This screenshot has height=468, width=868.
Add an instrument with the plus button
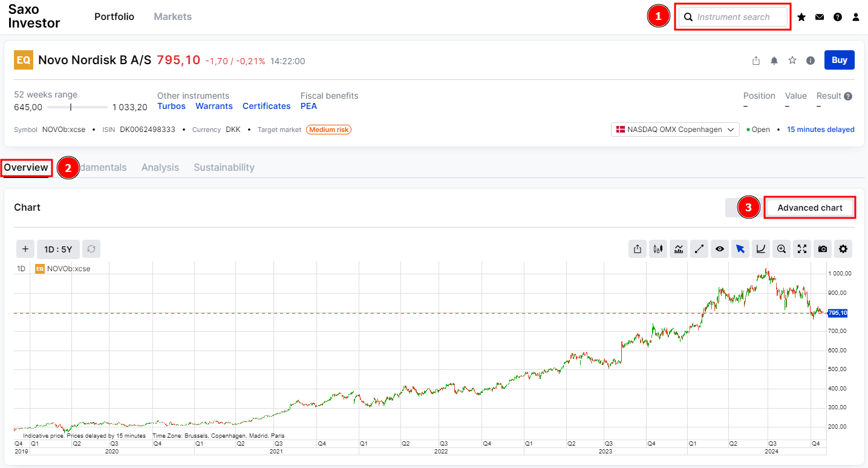(25, 249)
